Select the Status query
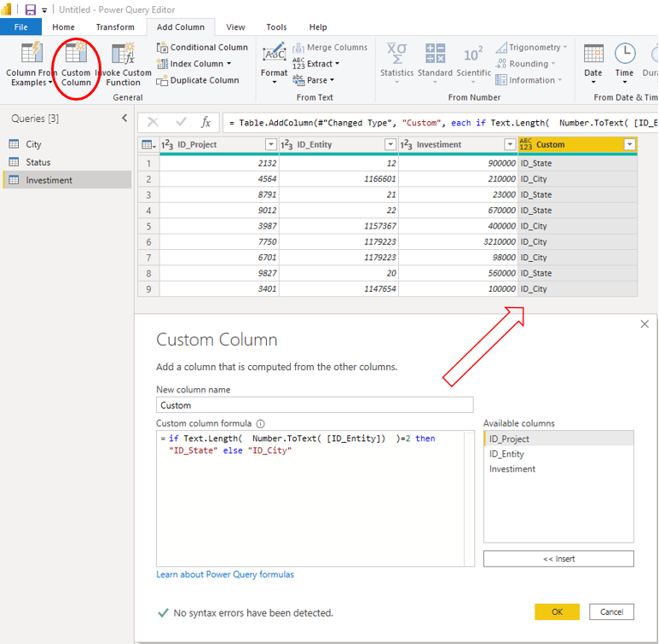 pyautogui.click(x=67, y=162)
